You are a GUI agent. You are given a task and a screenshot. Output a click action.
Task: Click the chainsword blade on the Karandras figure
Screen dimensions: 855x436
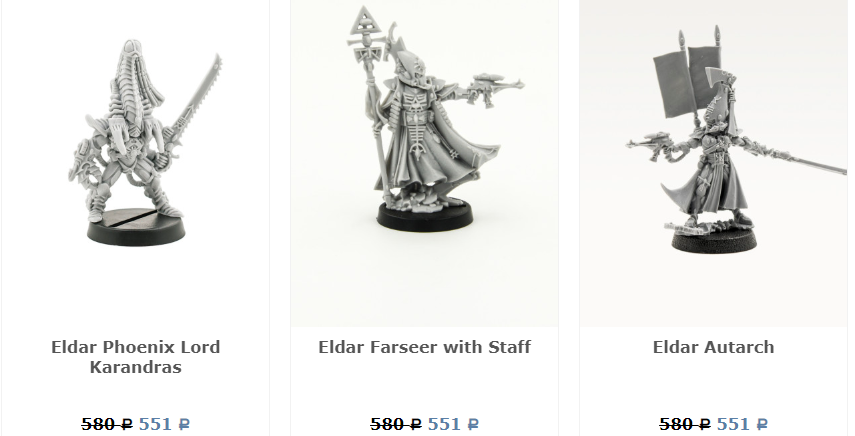coord(197,96)
